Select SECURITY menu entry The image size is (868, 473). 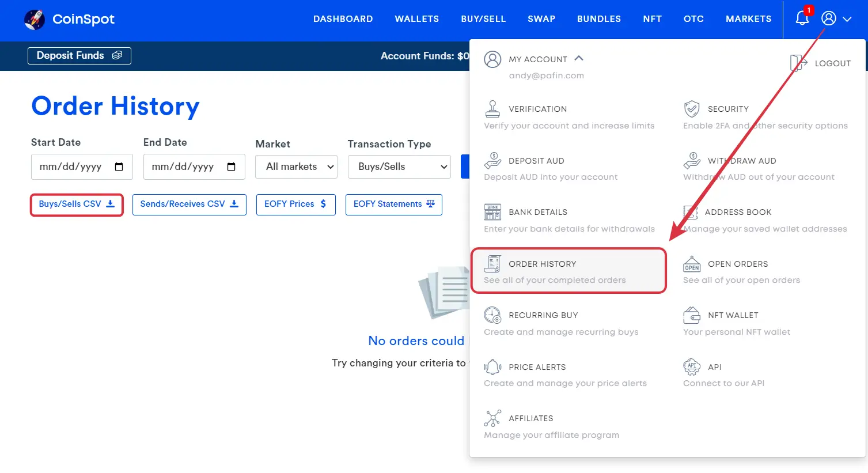coord(728,109)
